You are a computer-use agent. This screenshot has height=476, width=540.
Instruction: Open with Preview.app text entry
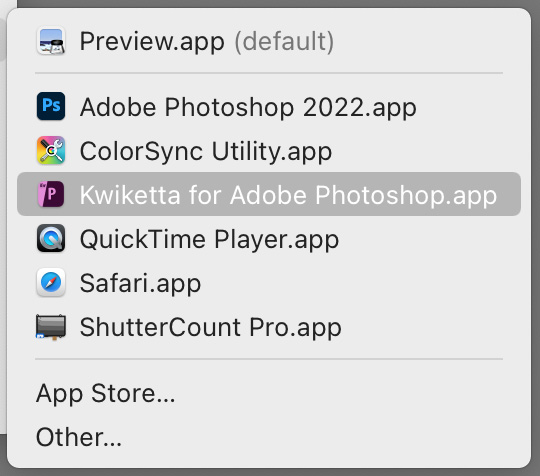[152, 42]
